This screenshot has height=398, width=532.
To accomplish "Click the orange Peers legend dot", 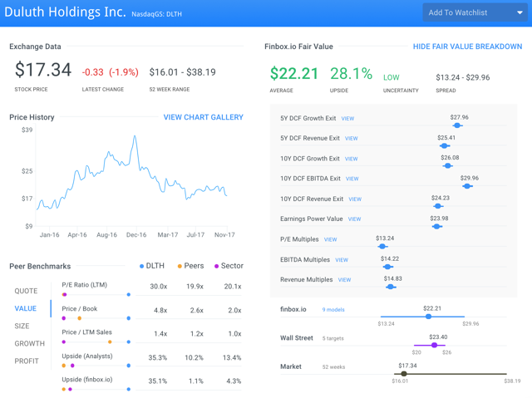I will (x=180, y=267).
